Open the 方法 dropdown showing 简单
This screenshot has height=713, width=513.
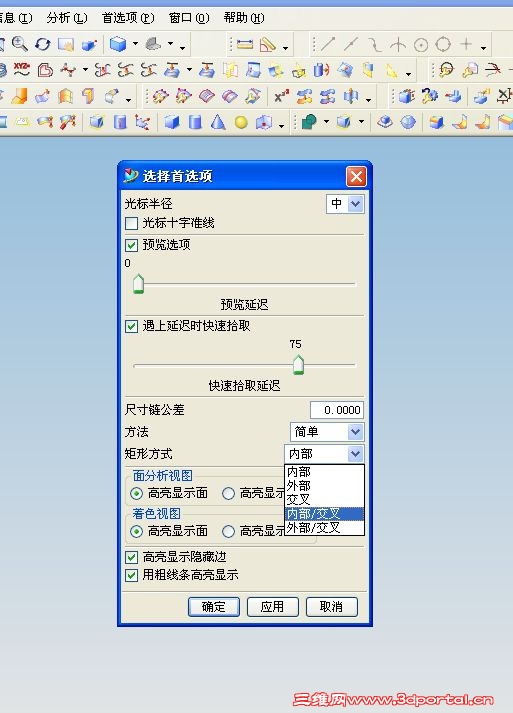pos(327,432)
